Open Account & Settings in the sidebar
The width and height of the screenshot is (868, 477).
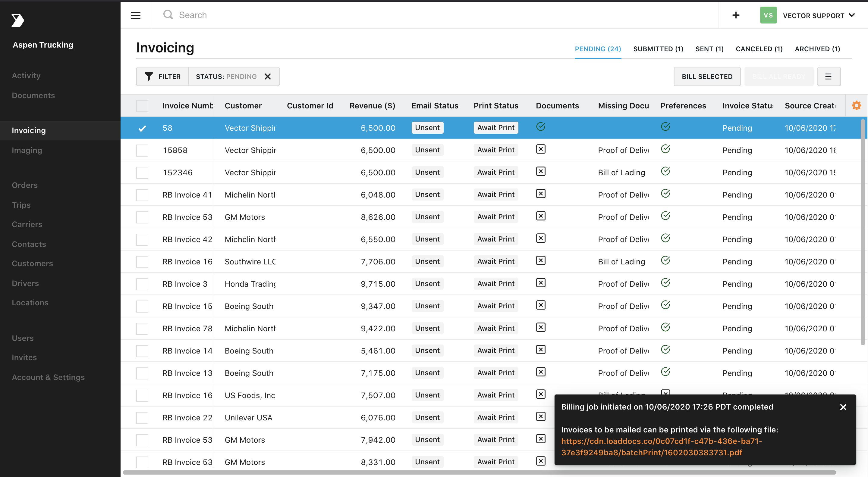48,377
